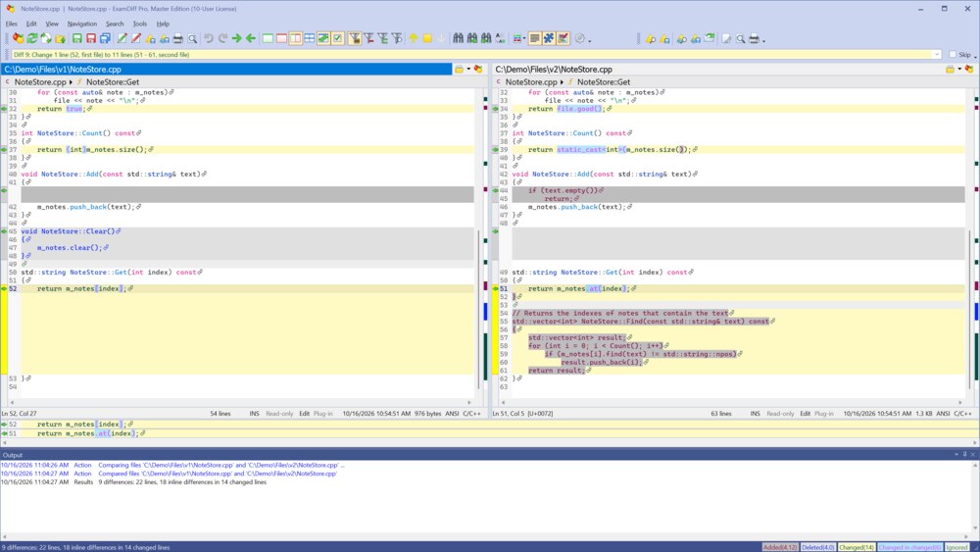Pin the Output panel
The height and width of the screenshot is (552, 980).
click(964, 455)
